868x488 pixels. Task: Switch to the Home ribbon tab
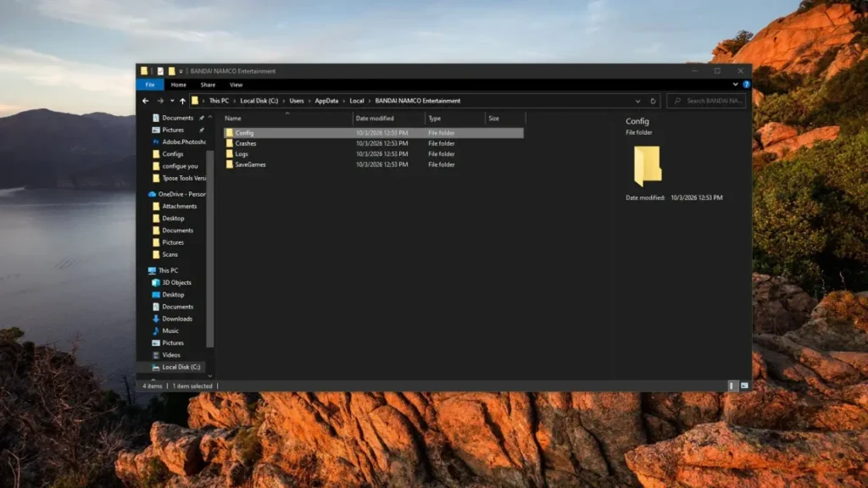(178, 85)
